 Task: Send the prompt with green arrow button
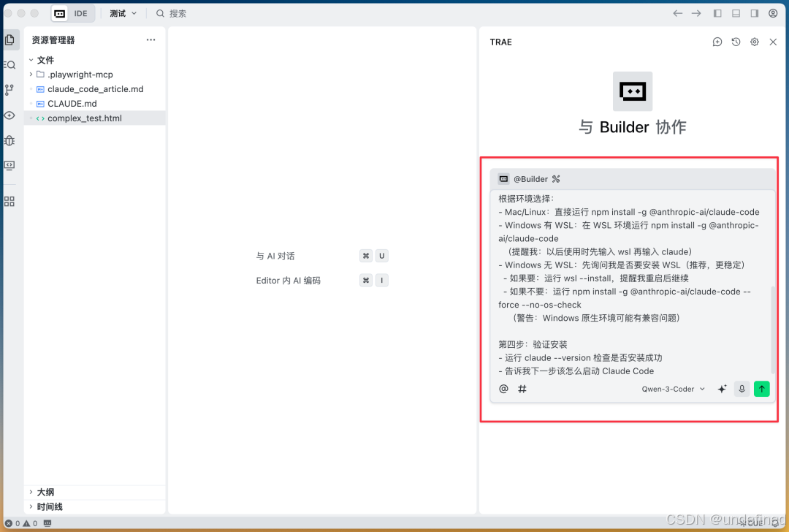pos(762,389)
